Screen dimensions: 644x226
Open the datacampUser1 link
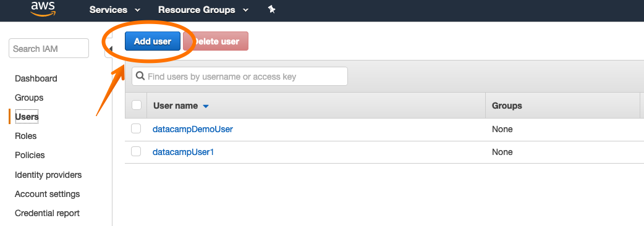pyautogui.click(x=183, y=152)
